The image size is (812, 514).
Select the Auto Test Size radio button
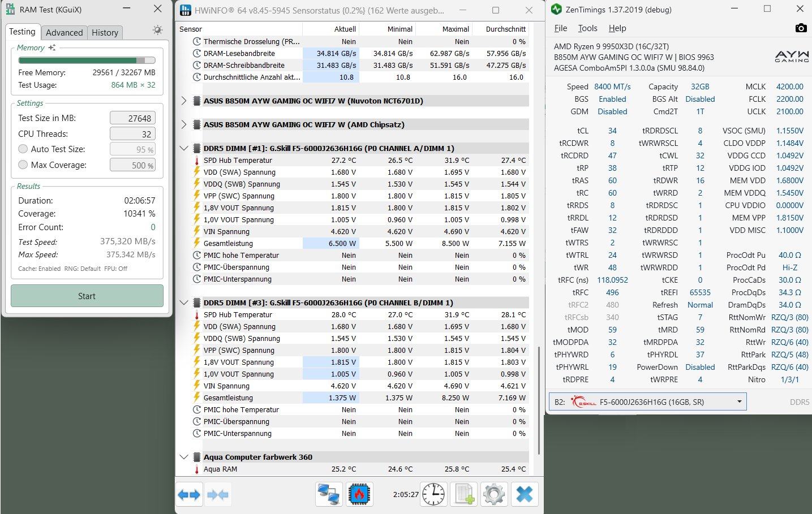(x=23, y=149)
